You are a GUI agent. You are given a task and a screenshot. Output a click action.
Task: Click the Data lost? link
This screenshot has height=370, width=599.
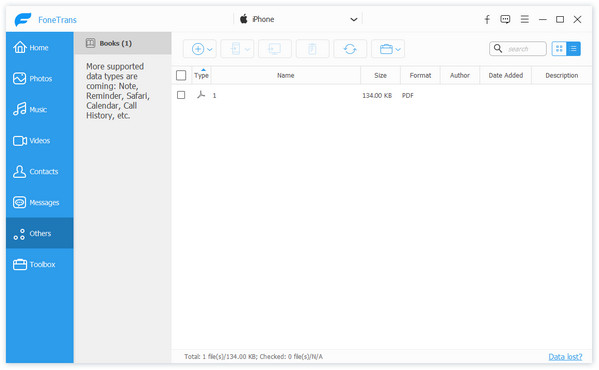coord(565,357)
